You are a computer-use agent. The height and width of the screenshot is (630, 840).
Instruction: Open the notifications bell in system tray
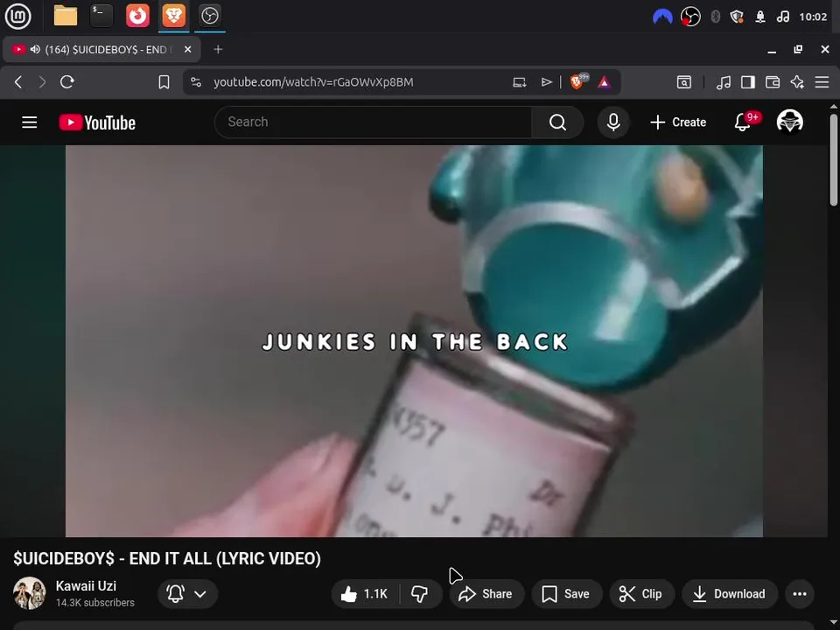point(760,17)
